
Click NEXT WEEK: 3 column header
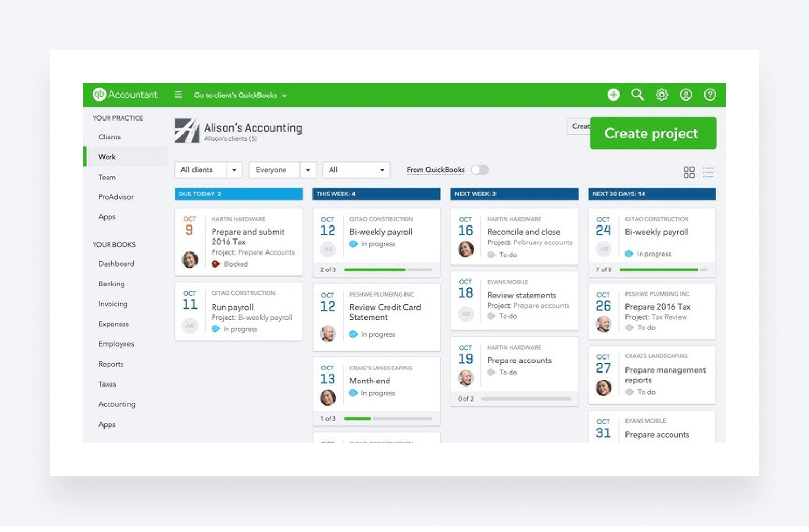pos(514,194)
